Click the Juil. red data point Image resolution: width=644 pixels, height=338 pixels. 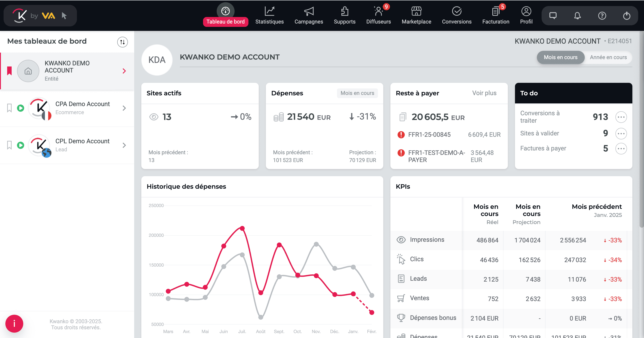[x=242, y=228]
